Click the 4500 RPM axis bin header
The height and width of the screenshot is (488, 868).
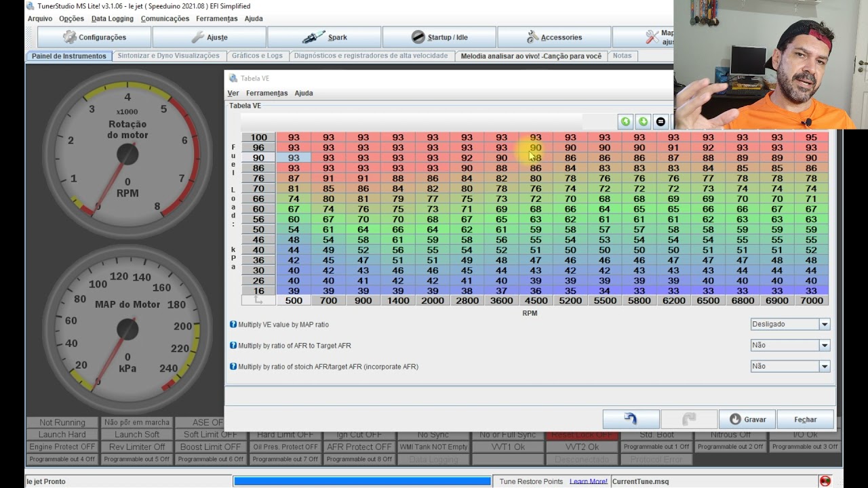(536, 300)
